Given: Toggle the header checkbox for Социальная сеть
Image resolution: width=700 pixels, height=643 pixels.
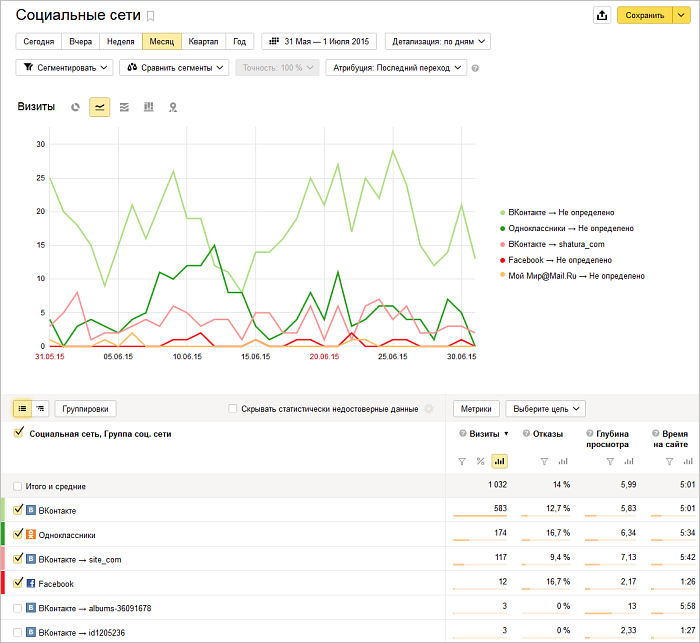Looking at the screenshot, I should point(18,433).
